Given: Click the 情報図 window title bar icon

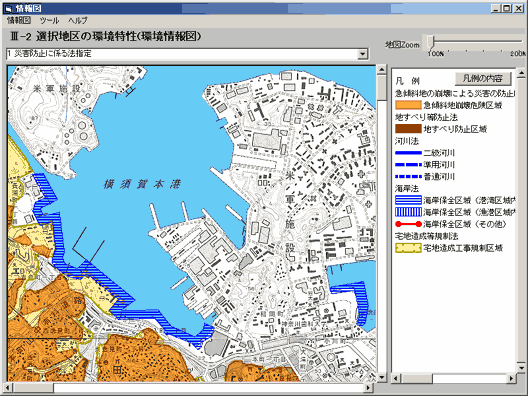Looking at the screenshot, I should click(8, 8).
